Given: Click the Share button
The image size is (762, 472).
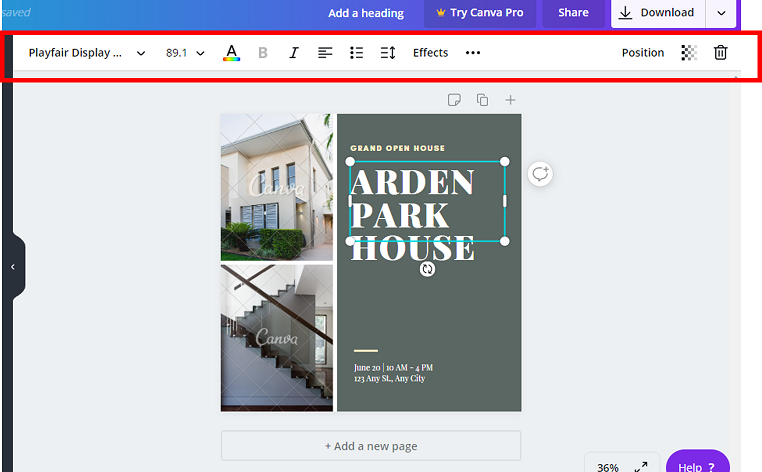Looking at the screenshot, I should point(573,13).
